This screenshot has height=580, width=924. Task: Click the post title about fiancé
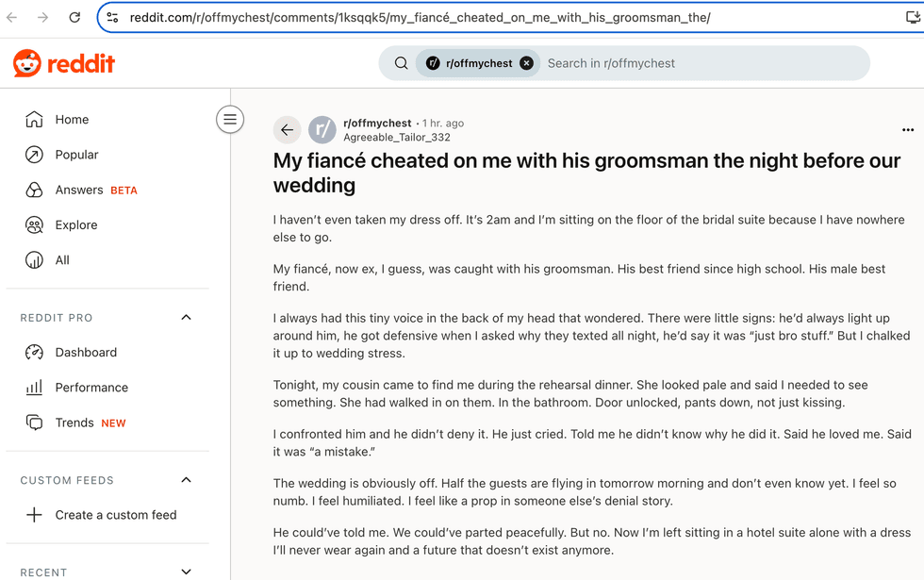[586, 173]
